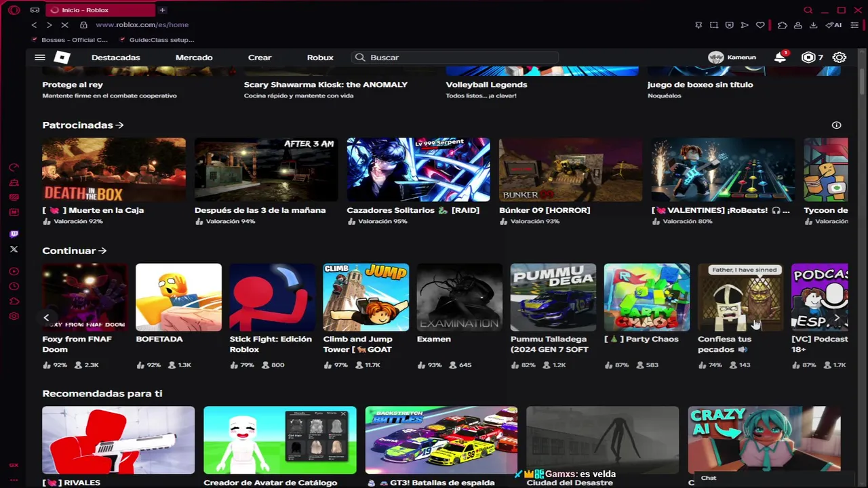Open Confiesa tus pecados thumbnail
The image size is (868, 488).
741,298
